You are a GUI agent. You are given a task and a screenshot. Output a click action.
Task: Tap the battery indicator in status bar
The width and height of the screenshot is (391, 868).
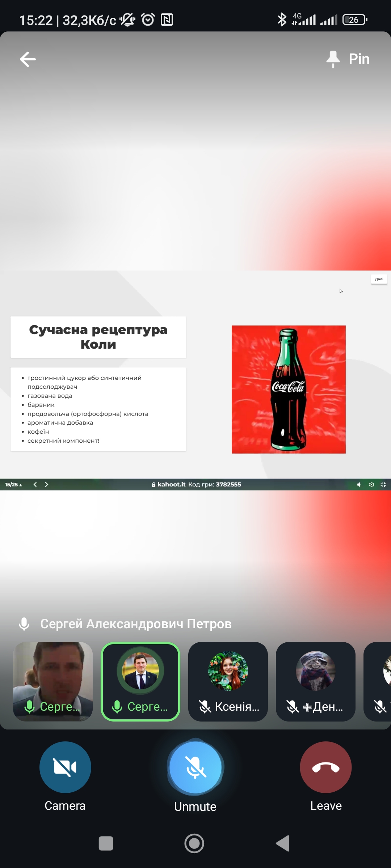[x=355, y=20]
